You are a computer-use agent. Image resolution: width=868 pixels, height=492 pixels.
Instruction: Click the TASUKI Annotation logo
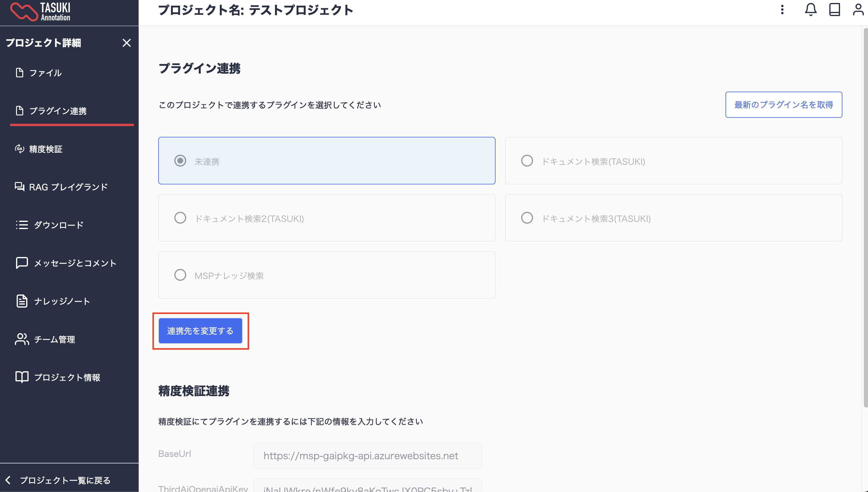pos(40,12)
